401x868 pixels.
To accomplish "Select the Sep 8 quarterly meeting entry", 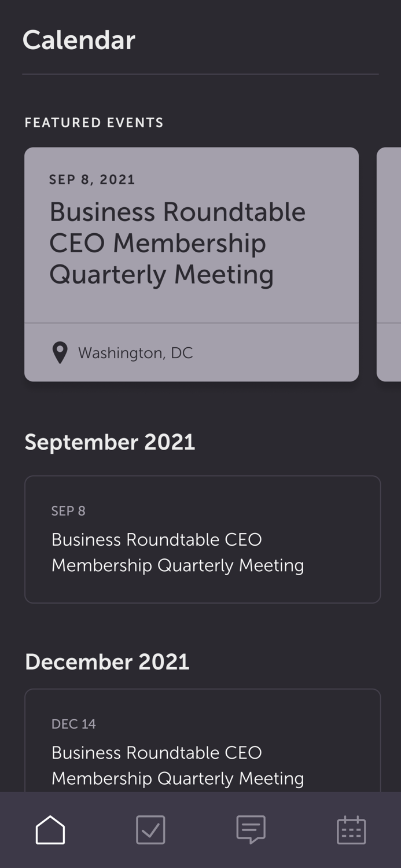I will point(202,539).
